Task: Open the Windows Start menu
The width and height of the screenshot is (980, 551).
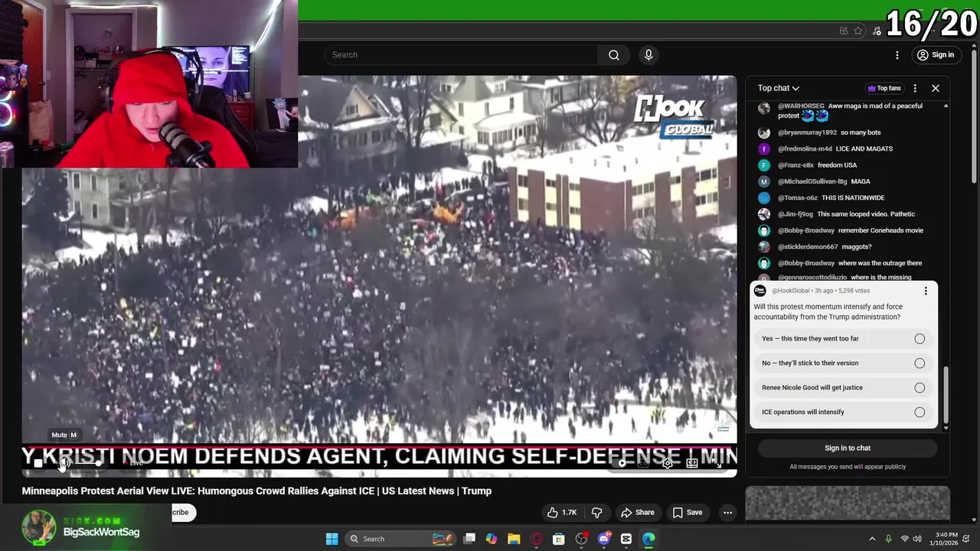Action: 332,539
